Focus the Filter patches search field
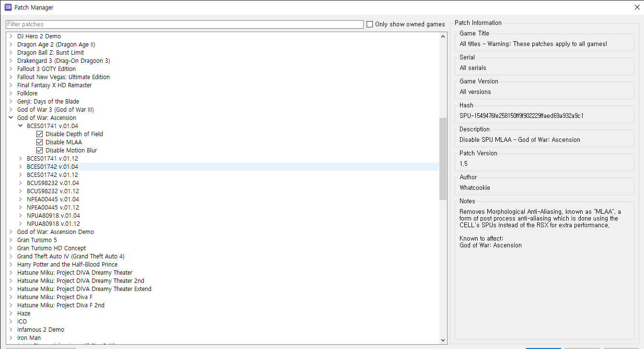The image size is (644, 349). coord(184,24)
